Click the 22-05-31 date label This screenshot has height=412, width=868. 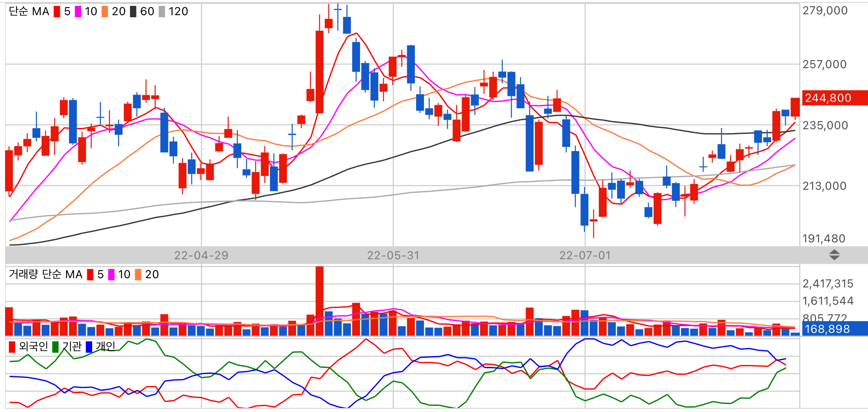393,255
